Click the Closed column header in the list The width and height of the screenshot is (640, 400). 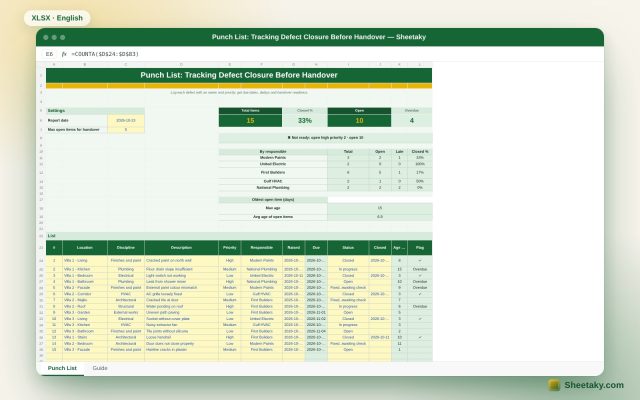380,247
